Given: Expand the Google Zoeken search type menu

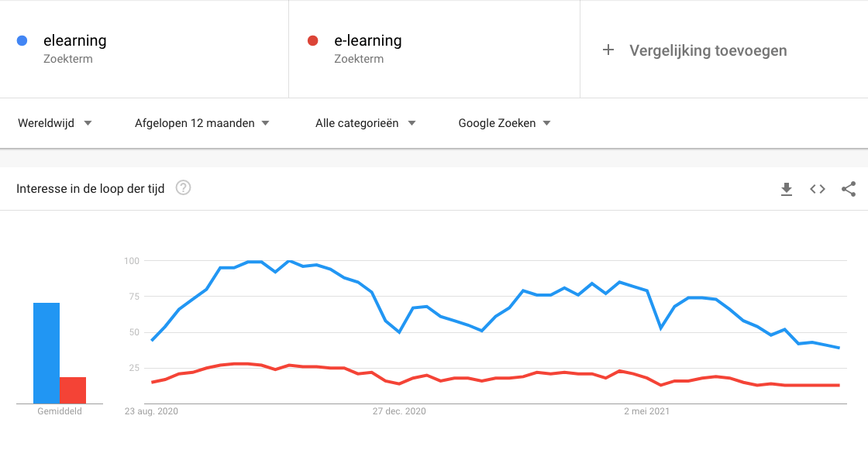Looking at the screenshot, I should pyautogui.click(x=505, y=123).
